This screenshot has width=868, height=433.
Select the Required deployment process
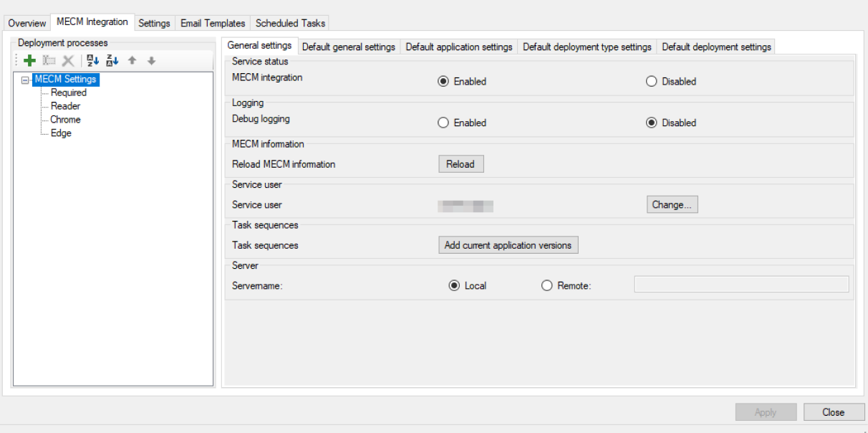pyautogui.click(x=69, y=92)
